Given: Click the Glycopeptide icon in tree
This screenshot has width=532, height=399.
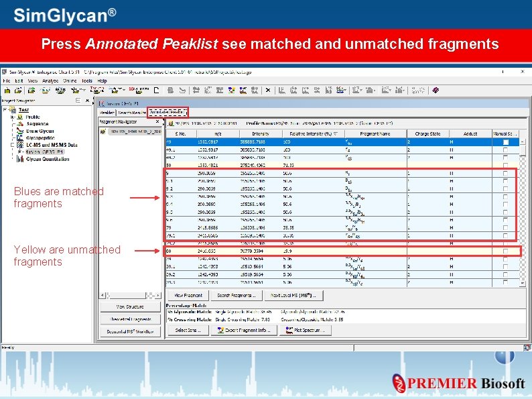Looking at the screenshot, I should click(20, 138).
